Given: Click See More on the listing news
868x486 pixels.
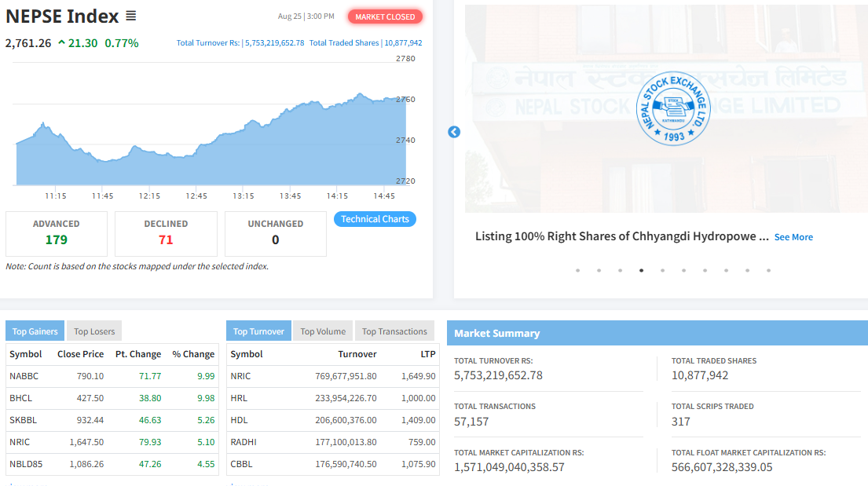Looking at the screenshot, I should tap(793, 237).
